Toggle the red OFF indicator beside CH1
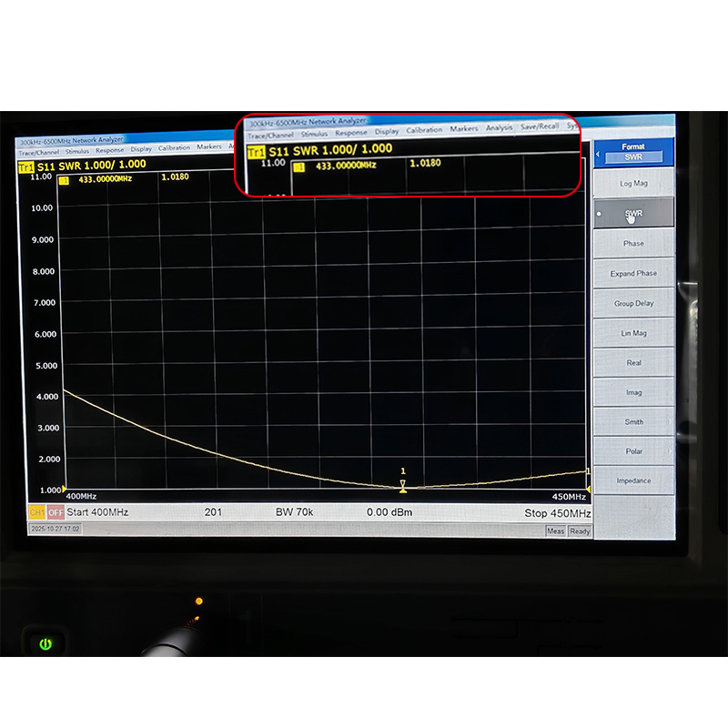This screenshot has height=728, width=728. [56, 512]
